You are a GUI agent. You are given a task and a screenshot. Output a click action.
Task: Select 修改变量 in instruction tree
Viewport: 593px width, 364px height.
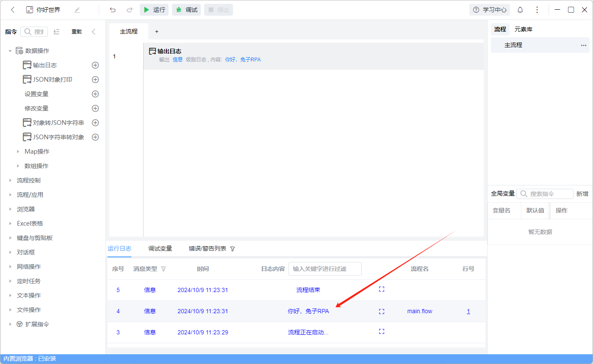tap(36, 108)
